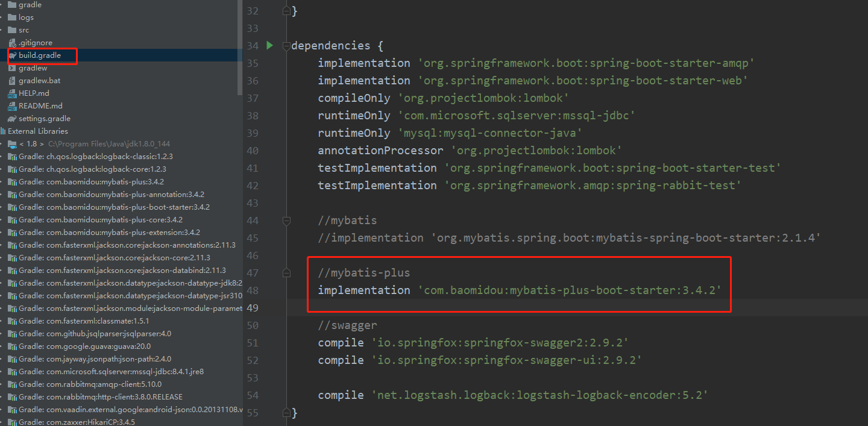The image size is (868, 426).
Task: Select the jackson-core:2.11.3 library label
Action: (114, 258)
